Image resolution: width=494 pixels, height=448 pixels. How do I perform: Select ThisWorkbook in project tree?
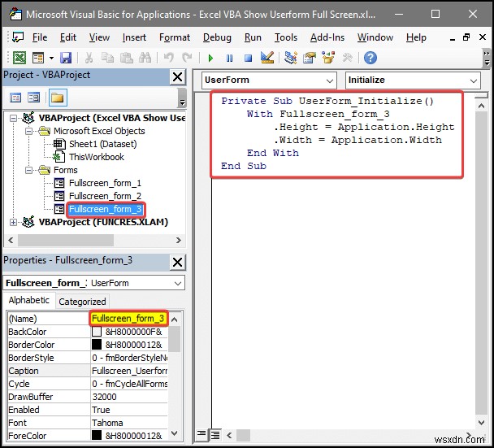(x=97, y=157)
